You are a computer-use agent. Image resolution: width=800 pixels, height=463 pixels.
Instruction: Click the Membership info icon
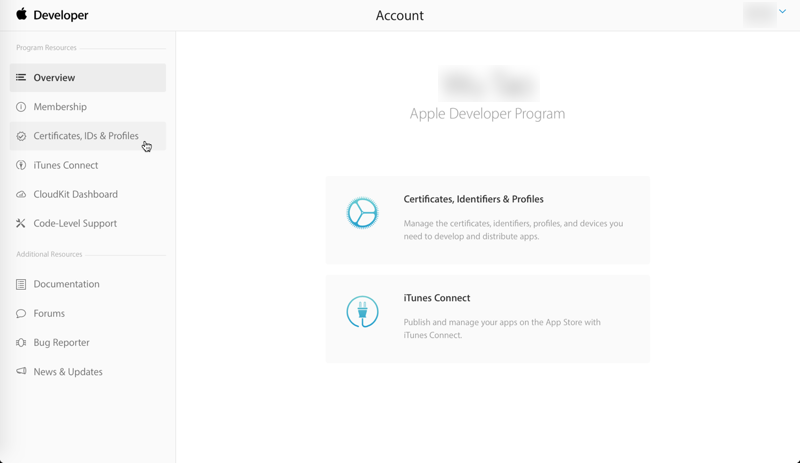tap(21, 107)
